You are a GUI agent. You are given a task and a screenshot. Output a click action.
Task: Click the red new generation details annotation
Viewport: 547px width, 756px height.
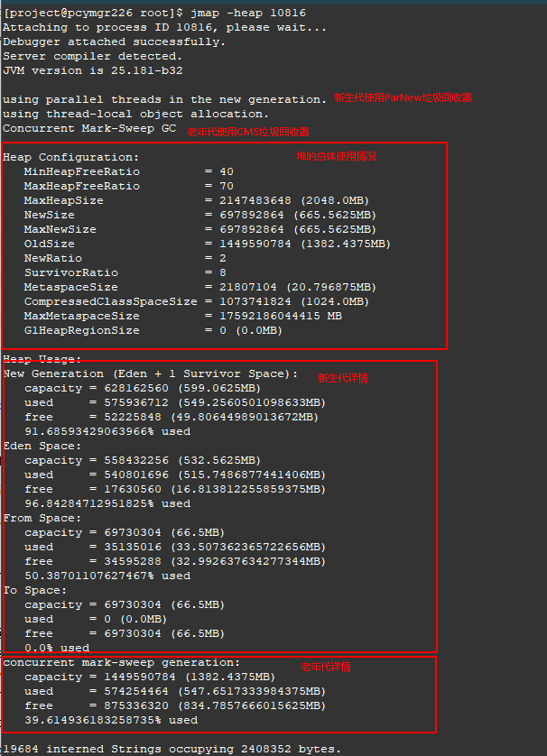click(x=343, y=378)
